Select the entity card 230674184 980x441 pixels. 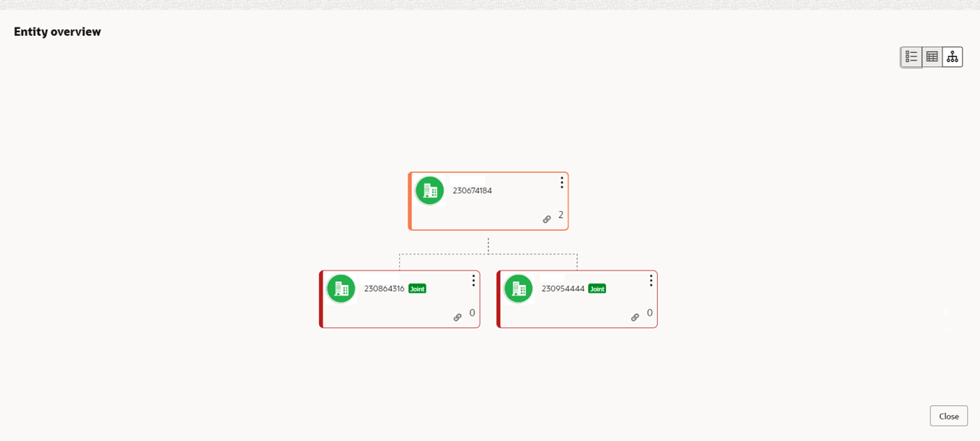488,200
